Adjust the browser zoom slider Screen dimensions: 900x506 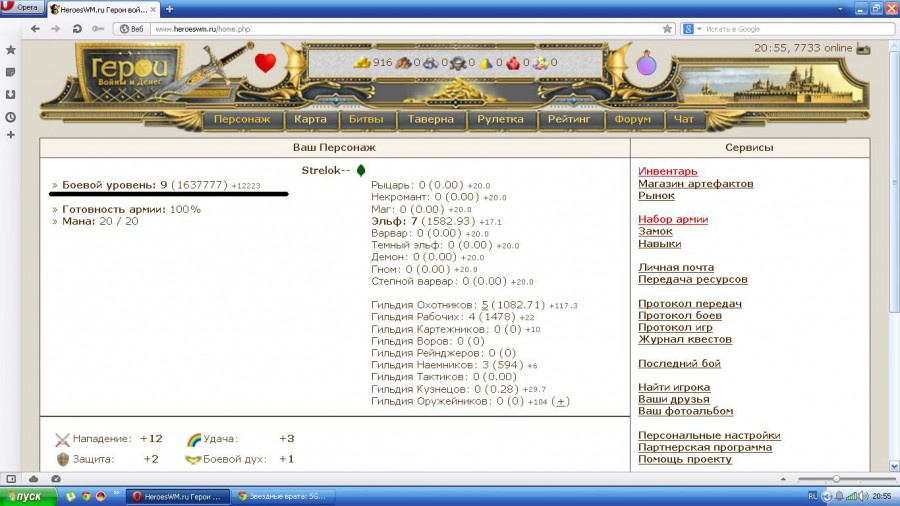[836, 479]
